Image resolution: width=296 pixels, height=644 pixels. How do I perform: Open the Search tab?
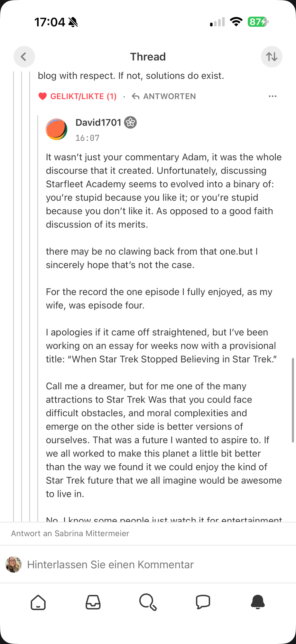pos(148,602)
